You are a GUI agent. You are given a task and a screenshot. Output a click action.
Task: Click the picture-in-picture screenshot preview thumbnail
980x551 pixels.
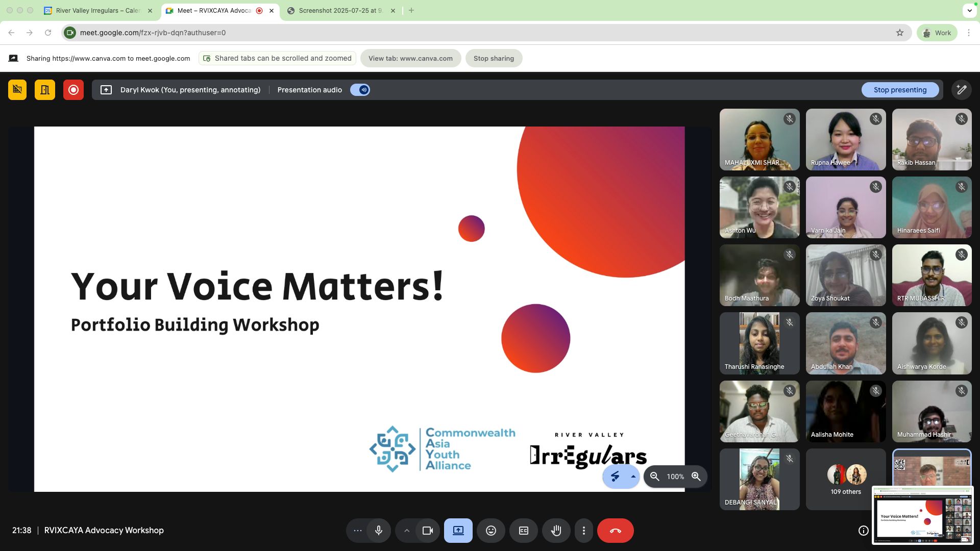click(x=923, y=515)
